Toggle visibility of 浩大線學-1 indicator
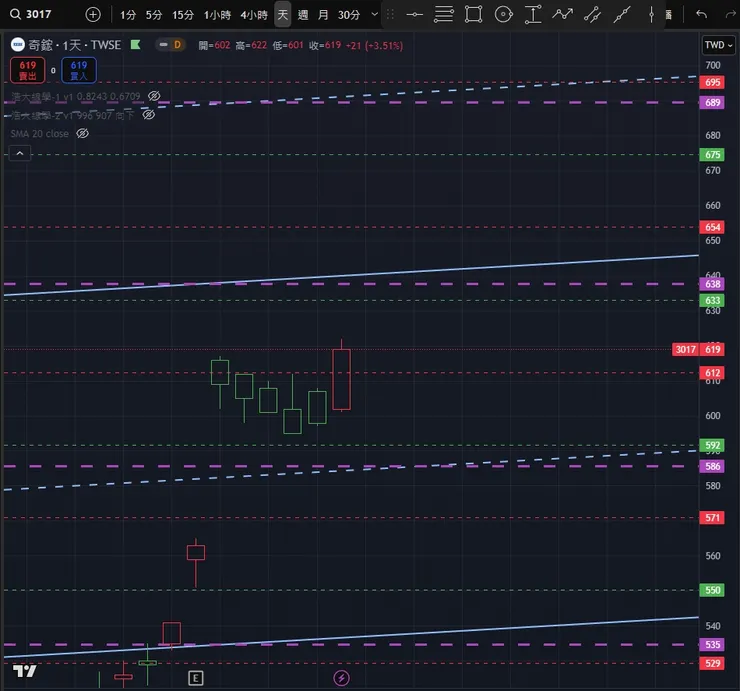Image resolution: width=740 pixels, height=691 pixels. click(x=154, y=96)
